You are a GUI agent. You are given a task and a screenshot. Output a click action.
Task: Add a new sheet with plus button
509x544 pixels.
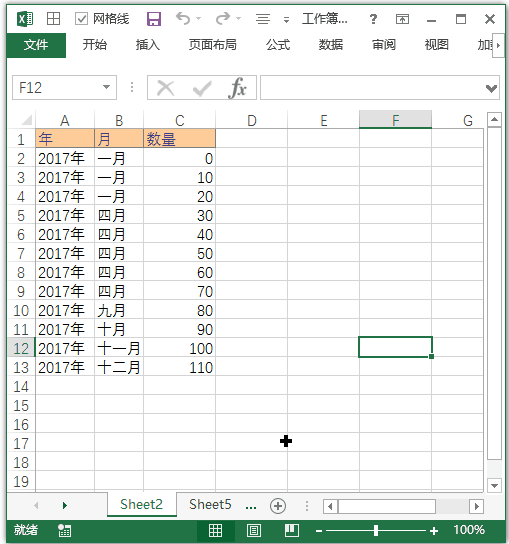pos(278,506)
